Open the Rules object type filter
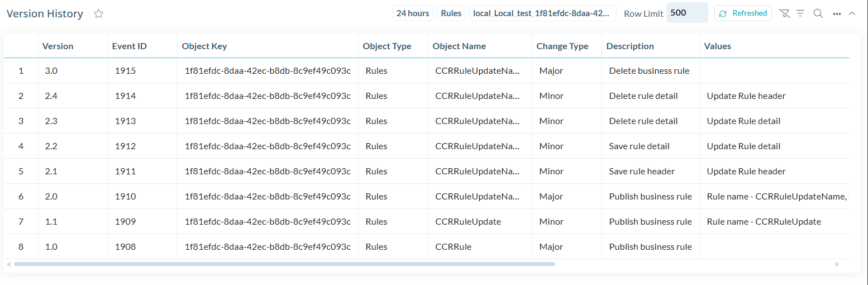This screenshot has height=285, width=868. 451,13
